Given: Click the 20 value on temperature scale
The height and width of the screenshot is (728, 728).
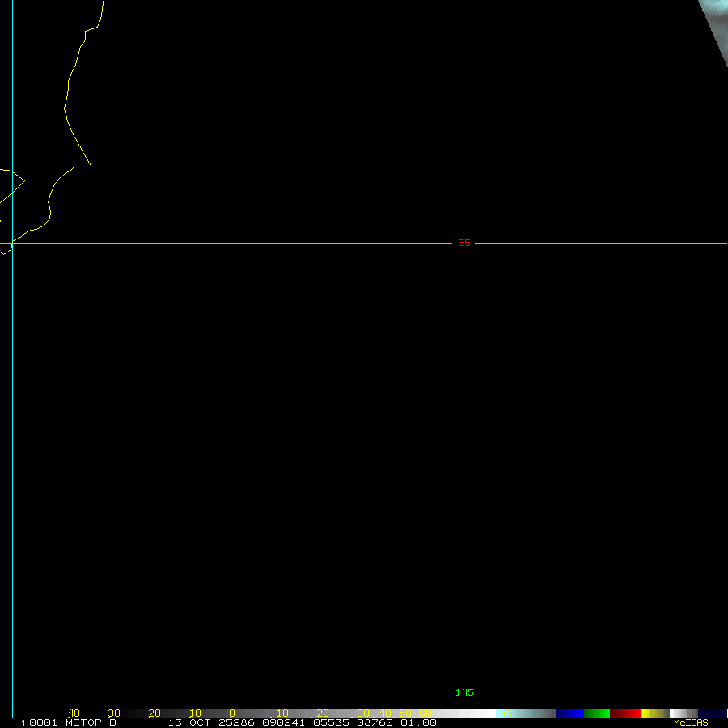Looking at the screenshot, I should (154, 713).
